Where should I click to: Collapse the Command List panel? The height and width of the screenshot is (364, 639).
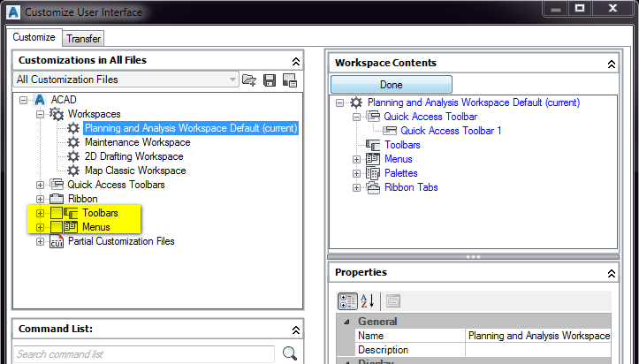coord(296,330)
